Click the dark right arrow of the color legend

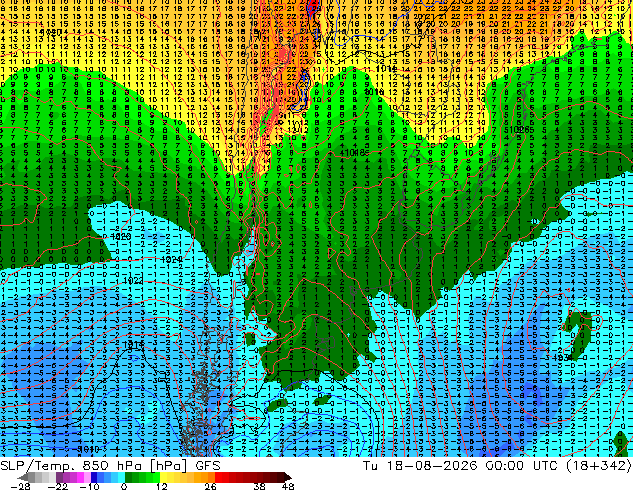coord(287,478)
